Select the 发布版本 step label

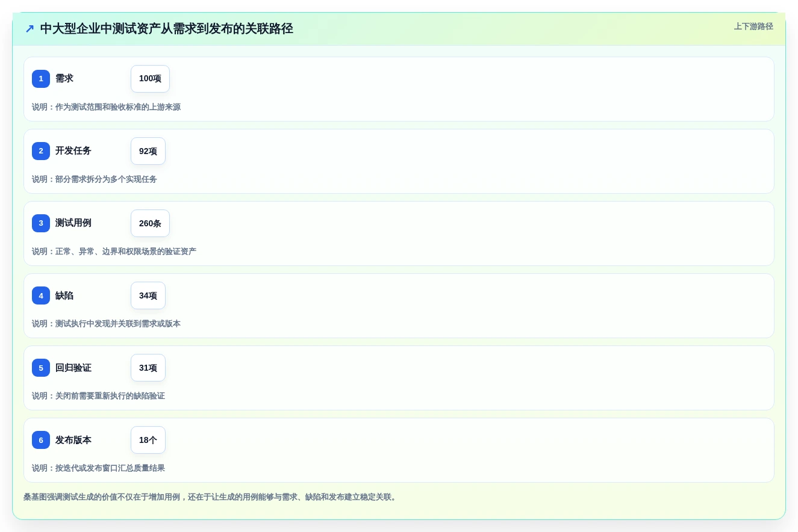(x=73, y=440)
